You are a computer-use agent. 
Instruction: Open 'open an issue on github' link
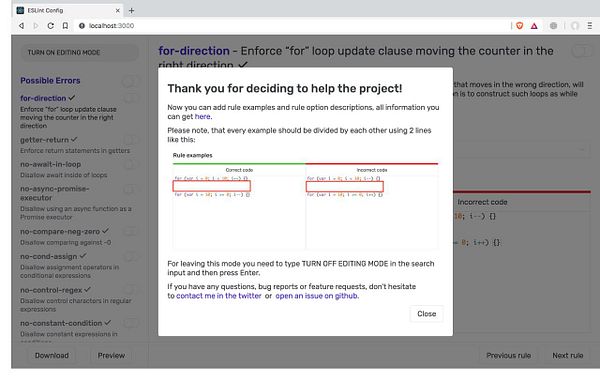tap(316, 296)
